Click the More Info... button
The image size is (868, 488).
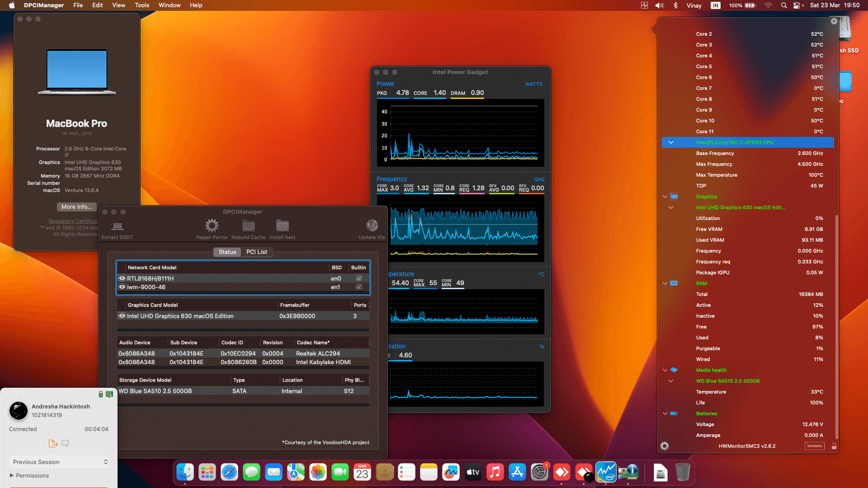point(76,206)
